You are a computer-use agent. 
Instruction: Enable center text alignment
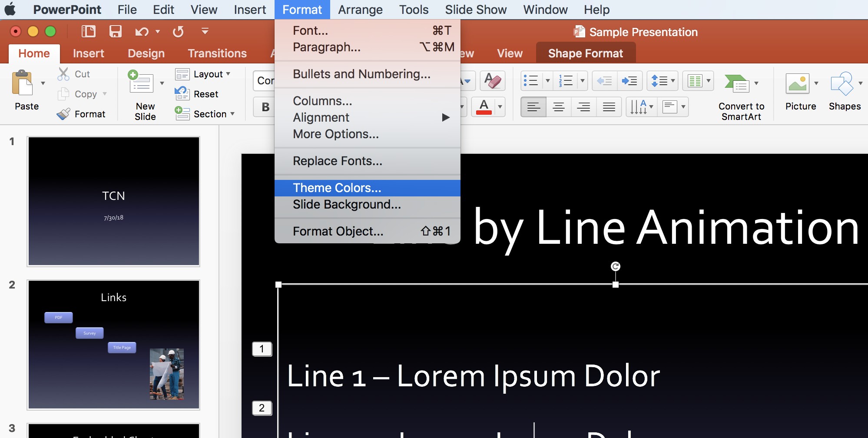pos(559,107)
